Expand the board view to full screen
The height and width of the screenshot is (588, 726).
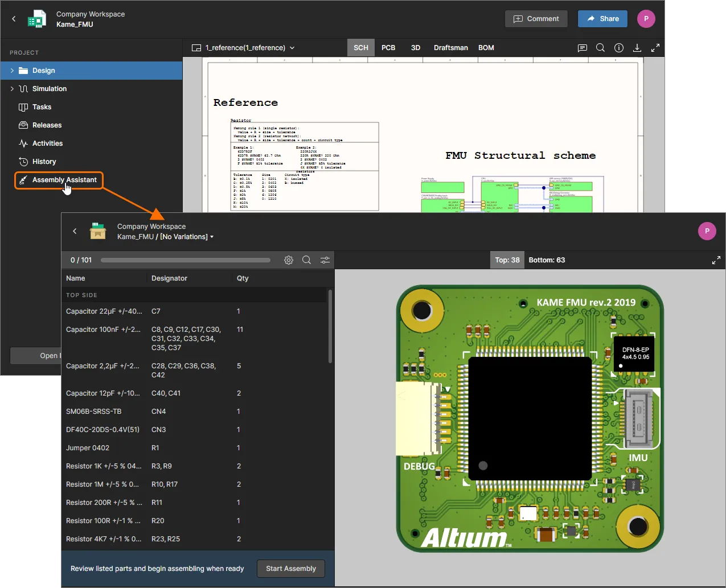pos(716,260)
